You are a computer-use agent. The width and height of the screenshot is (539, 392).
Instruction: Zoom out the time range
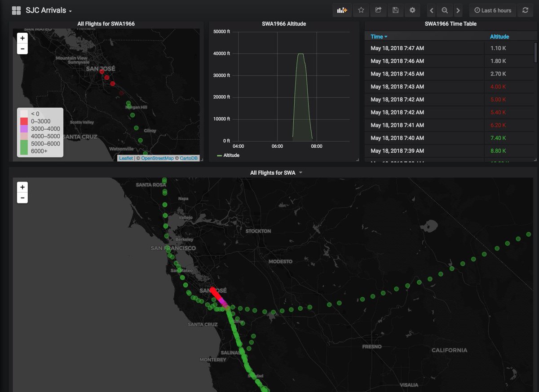445,10
